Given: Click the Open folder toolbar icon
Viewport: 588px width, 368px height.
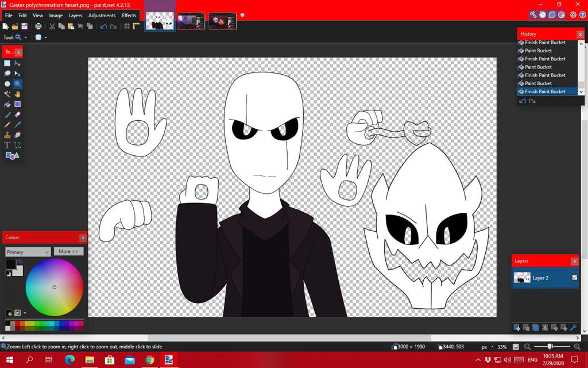Looking at the screenshot, I should (15, 26).
